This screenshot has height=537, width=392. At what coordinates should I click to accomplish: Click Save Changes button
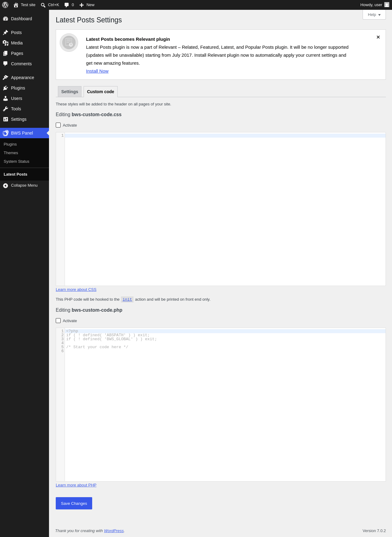pos(74,503)
